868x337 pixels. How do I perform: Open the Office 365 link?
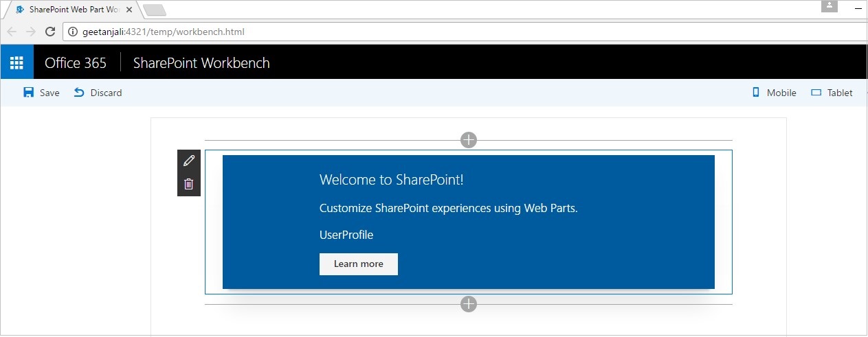(x=76, y=63)
